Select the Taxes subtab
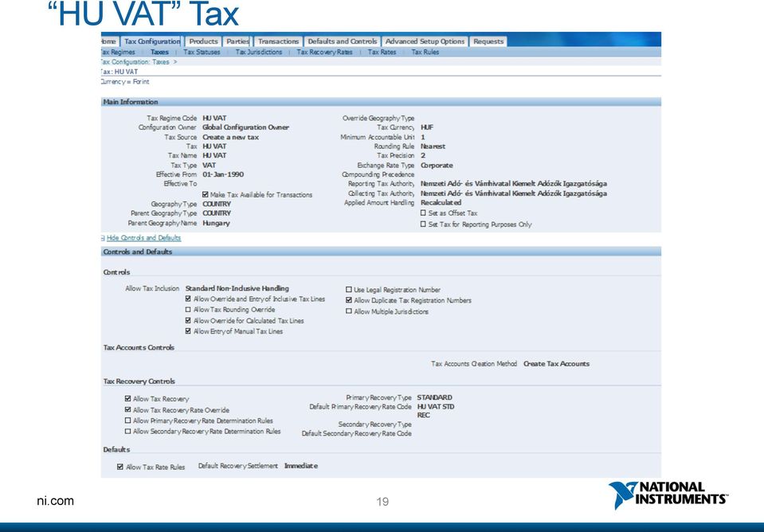The height and width of the screenshot is (532, 764). tap(159, 52)
